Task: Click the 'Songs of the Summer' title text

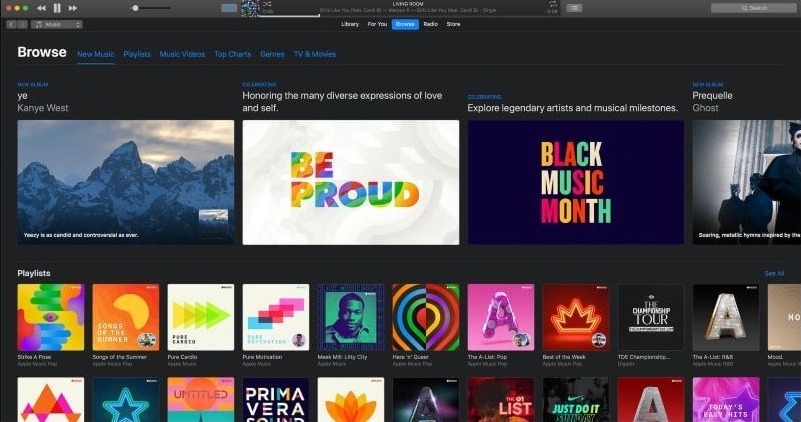Action: [120, 357]
